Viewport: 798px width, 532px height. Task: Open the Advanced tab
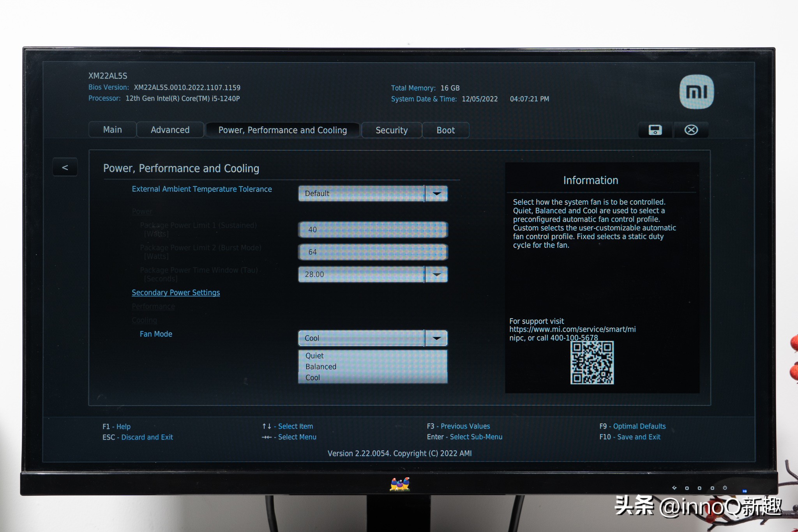pyautogui.click(x=170, y=130)
